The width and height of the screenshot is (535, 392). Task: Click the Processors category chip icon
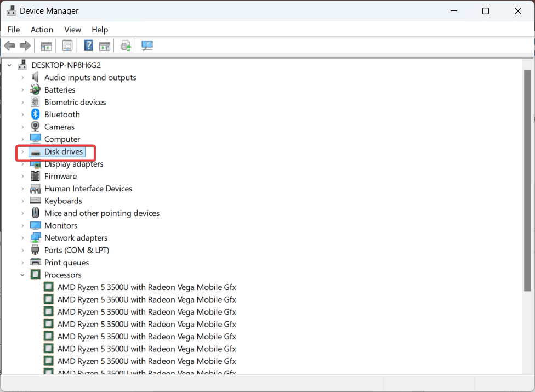coord(36,274)
